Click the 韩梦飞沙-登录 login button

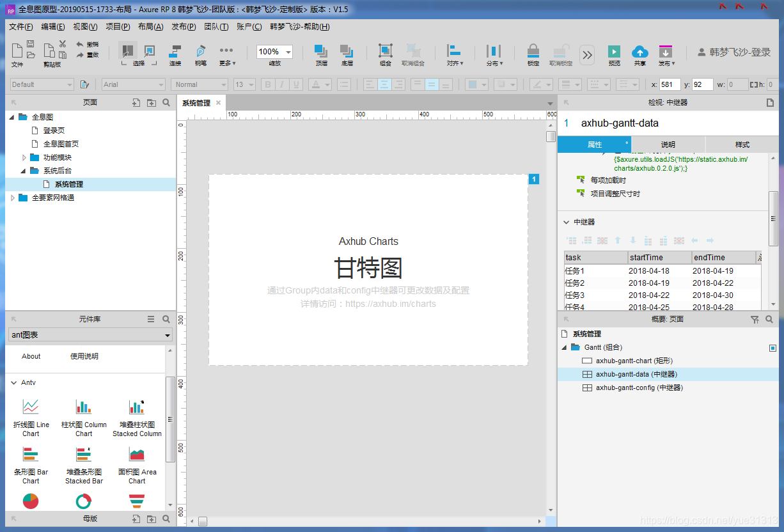(x=734, y=52)
